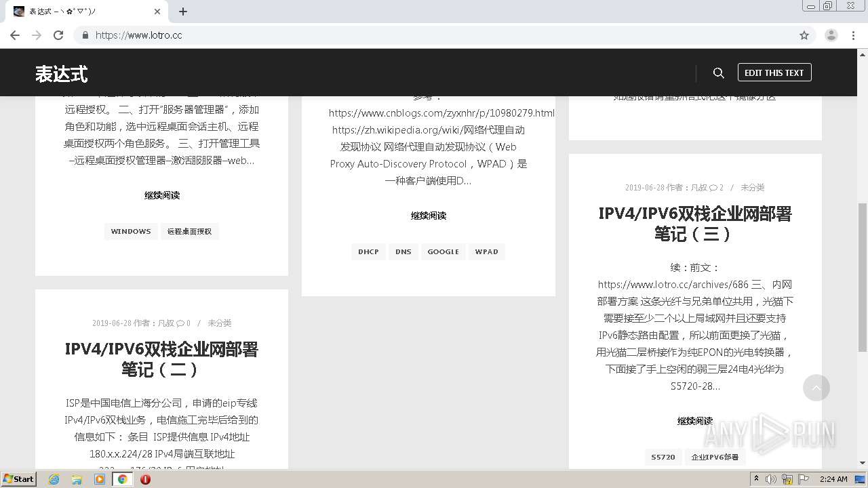Click the 未分类 category on 笔记（三）post
868x488 pixels.
pos(753,188)
